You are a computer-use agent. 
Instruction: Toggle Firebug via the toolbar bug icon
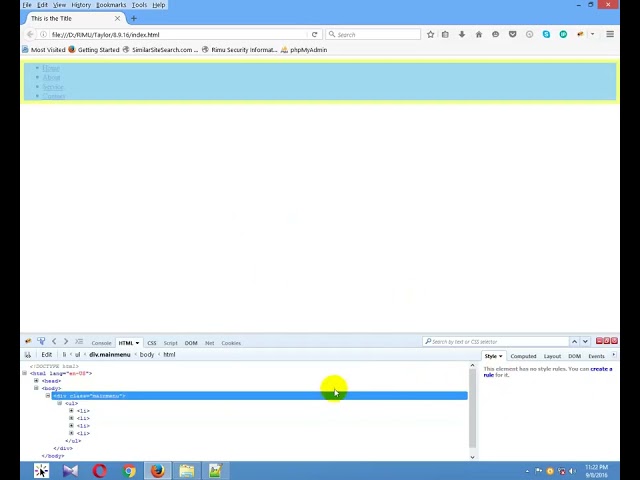point(580,35)
